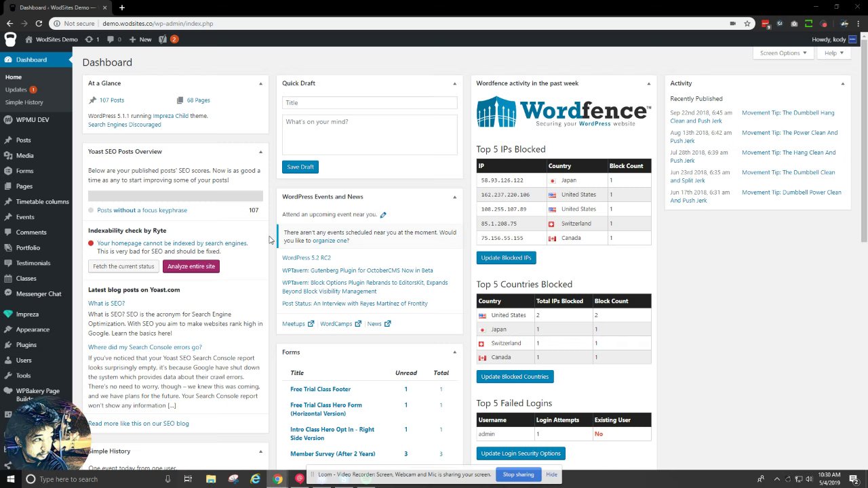Open Comments in the admin sidebar
The height and width of the screenshot is (488, 868).
[x=31, y=232]
